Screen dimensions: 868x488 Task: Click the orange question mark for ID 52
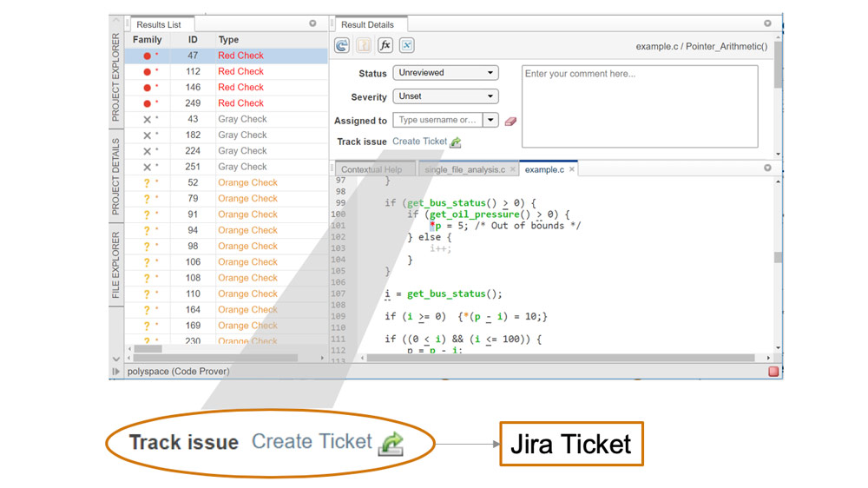[147, 183]
